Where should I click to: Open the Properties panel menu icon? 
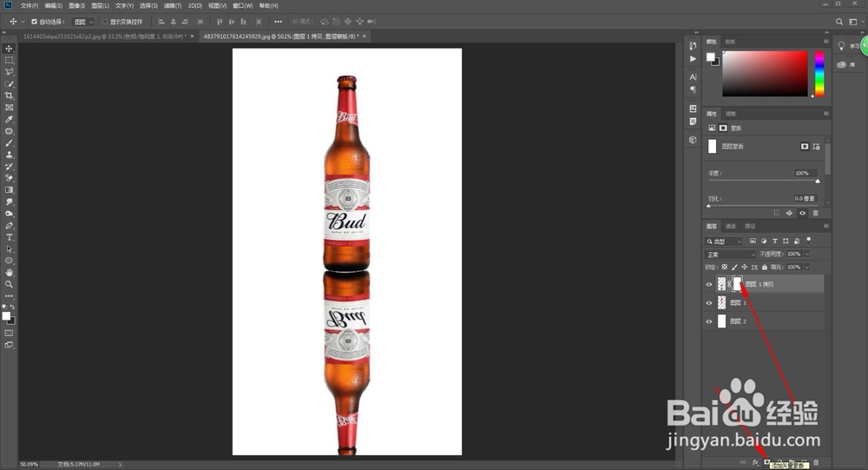[826, 114]
